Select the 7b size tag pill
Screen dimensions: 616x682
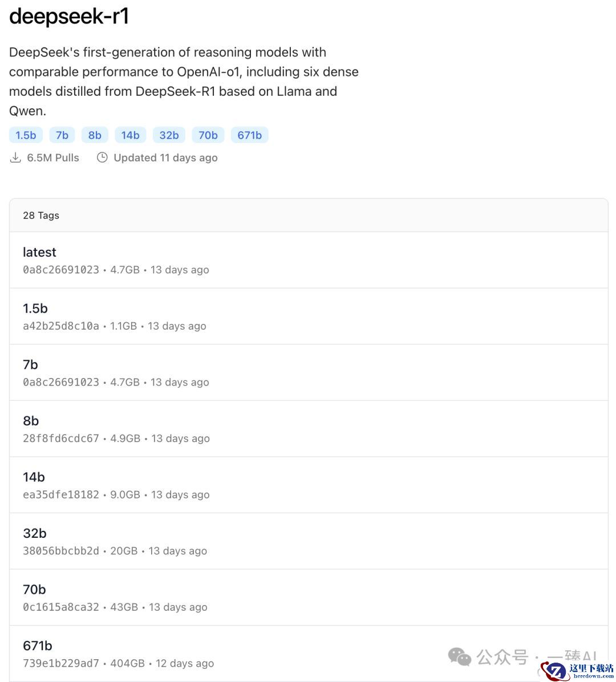point(62,135)
